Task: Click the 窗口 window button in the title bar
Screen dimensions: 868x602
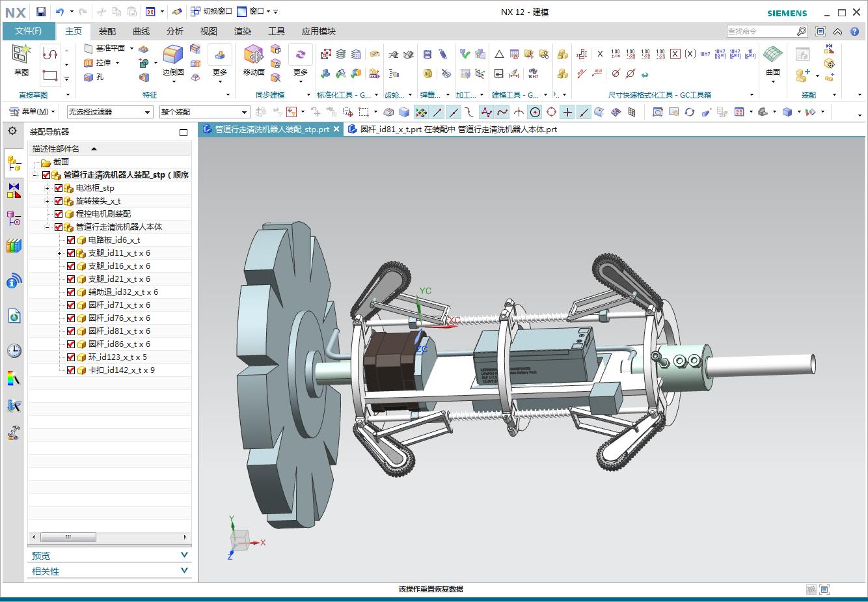Action: click(x=252, y=11)
